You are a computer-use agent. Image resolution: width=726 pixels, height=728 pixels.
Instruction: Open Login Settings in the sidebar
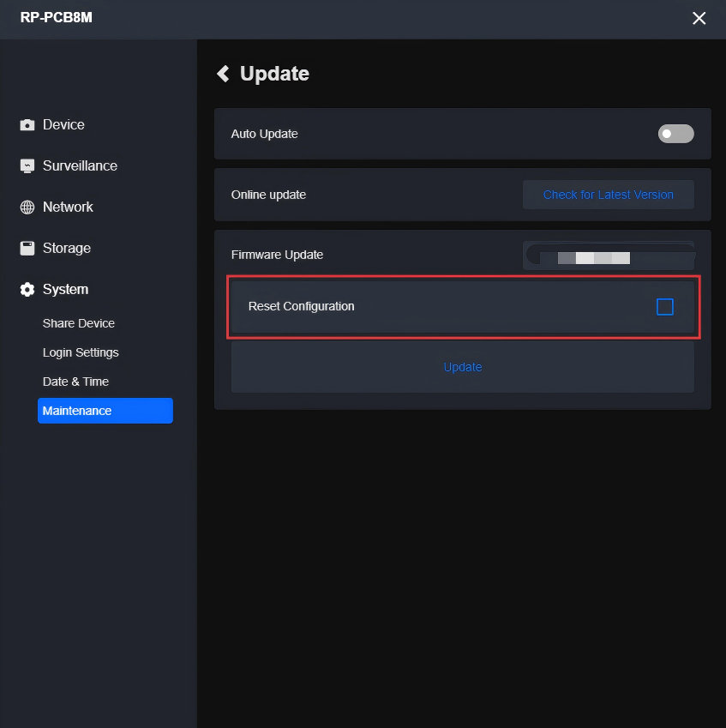(x=81, y=352)
